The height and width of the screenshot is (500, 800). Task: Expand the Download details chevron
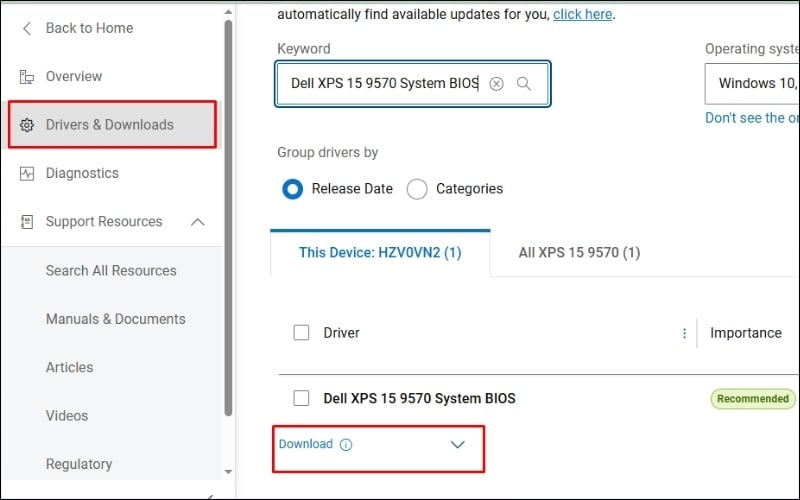click(458, 444)
